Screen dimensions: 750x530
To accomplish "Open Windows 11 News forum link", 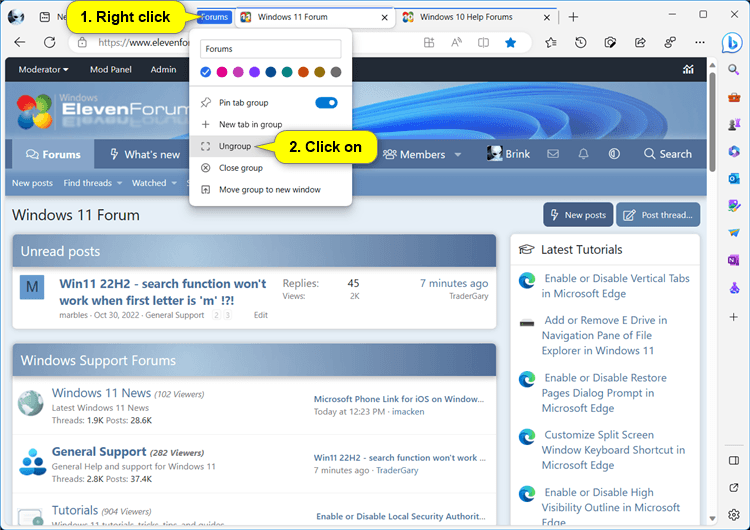I will pyautogui.click(x=101, y=393).
